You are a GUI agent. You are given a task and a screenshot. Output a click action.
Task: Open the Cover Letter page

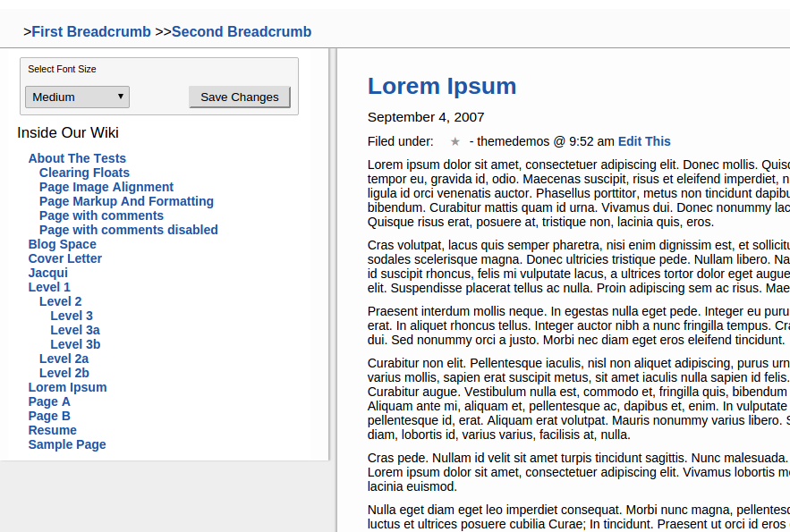[x=65, y=258]
